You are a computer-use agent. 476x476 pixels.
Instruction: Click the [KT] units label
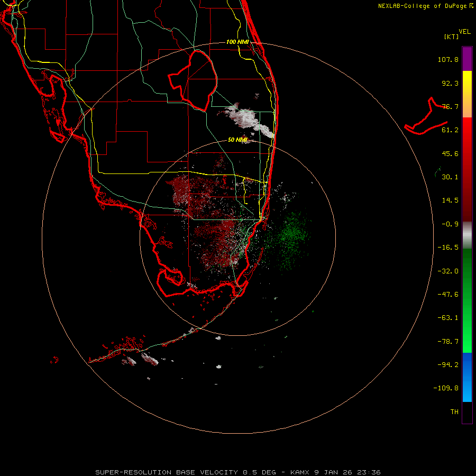[452, 36]
